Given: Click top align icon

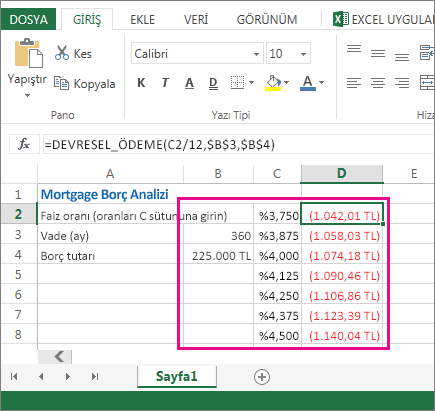Looking at the screenshot, I should click(354, 49).
